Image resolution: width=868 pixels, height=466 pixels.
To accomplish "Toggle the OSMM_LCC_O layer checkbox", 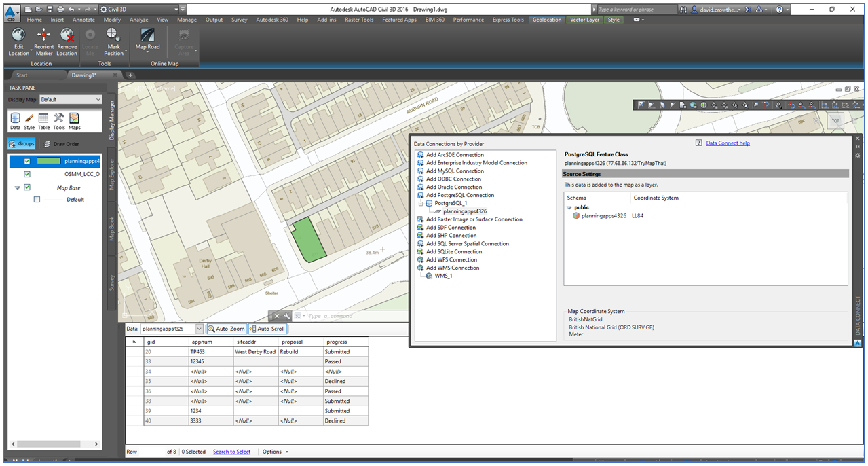I will [27, 174].
